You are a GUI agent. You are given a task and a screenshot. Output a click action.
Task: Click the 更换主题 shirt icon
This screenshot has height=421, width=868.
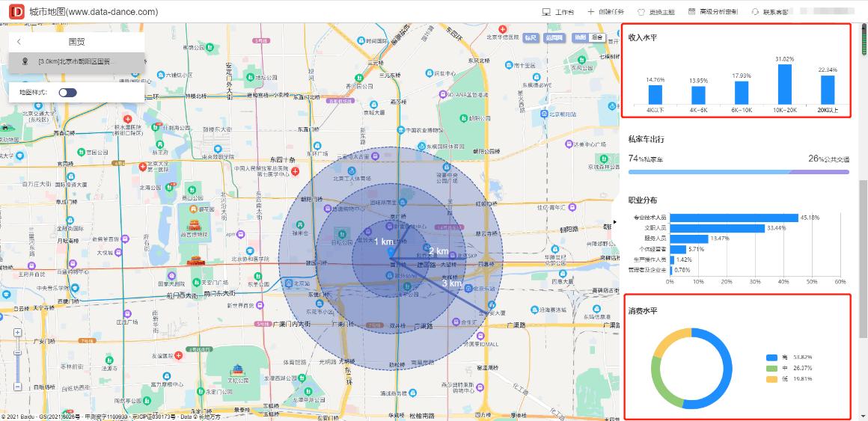[641, 12]
